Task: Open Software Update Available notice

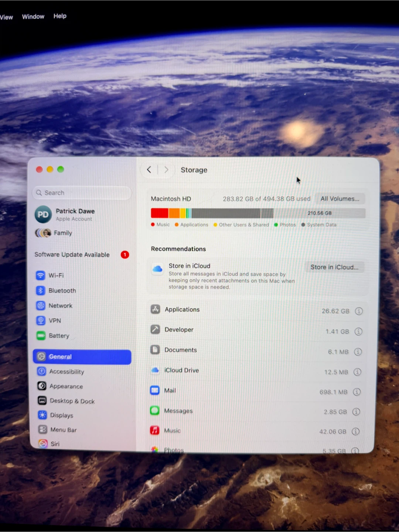Action: [72, 255]
